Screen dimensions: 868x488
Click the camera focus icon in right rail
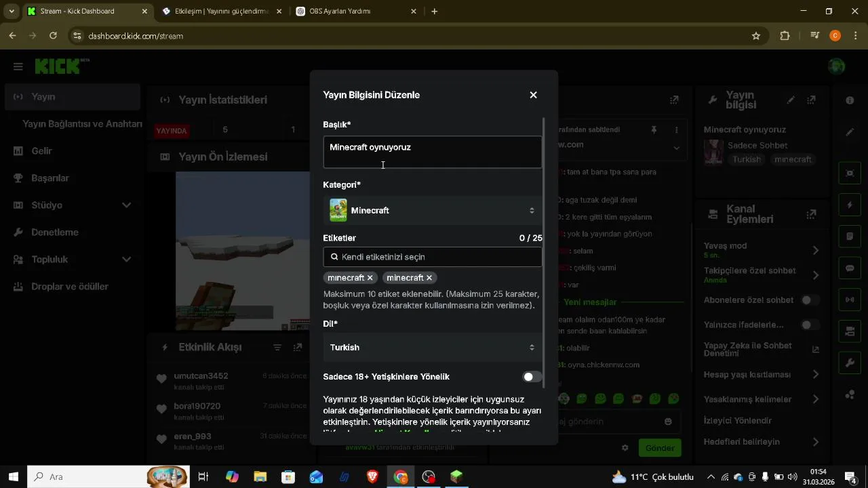coord(850,173)
